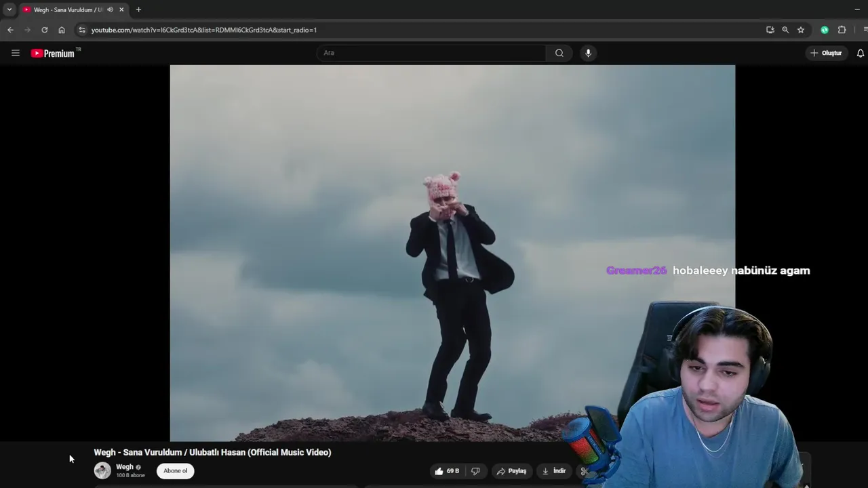This screenshot has height=488, width=868.
Task: Reload the current page
Action: tap(45, 30)
